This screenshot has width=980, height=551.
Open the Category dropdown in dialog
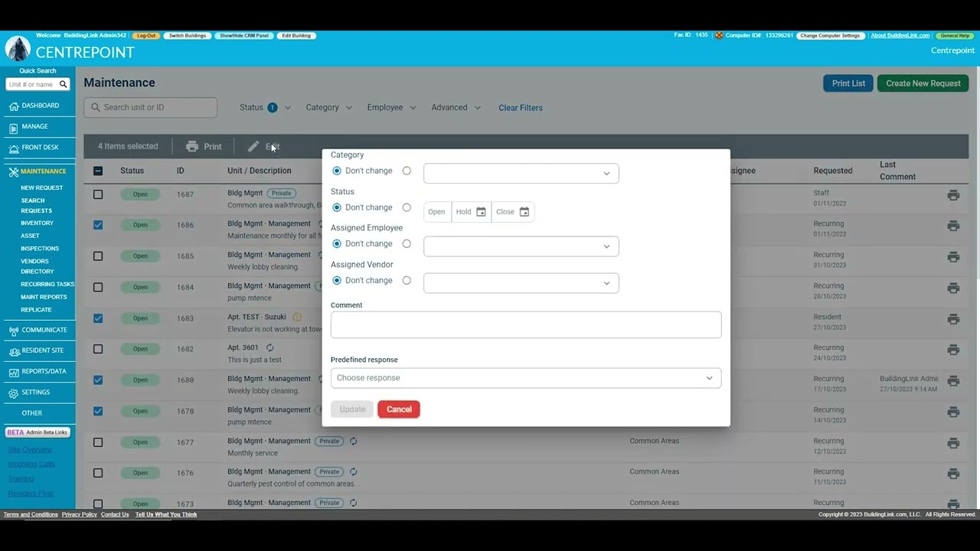[521, 174]
